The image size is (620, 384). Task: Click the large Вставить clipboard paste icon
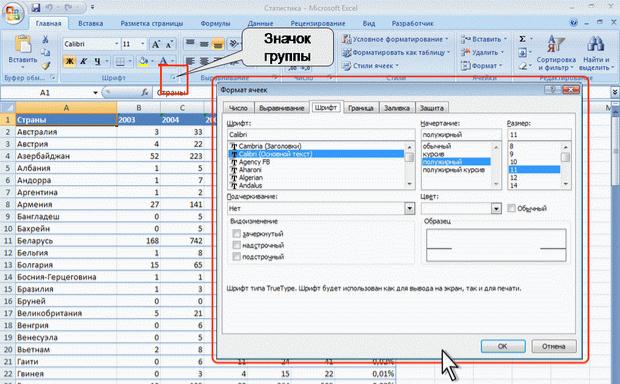tap(23, 44)
